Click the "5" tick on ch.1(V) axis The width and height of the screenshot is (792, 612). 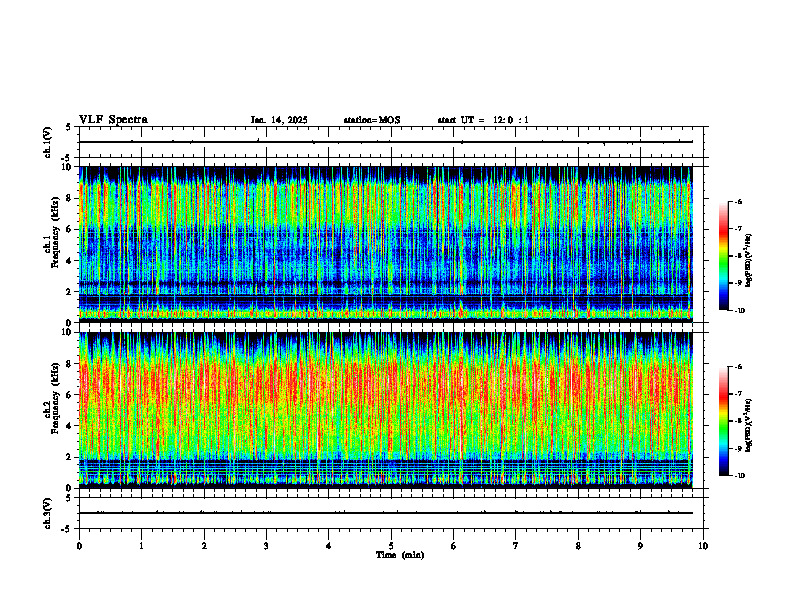[x=68, y=127]
